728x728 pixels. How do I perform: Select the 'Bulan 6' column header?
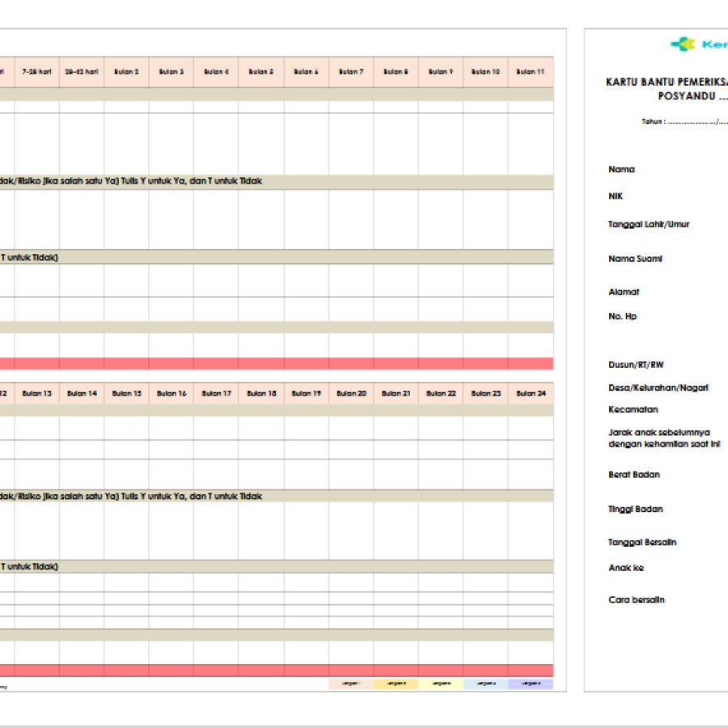(307, 72)
